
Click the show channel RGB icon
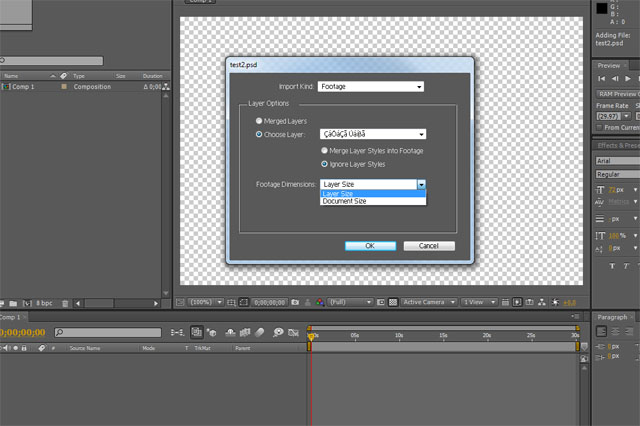(320, 302)
